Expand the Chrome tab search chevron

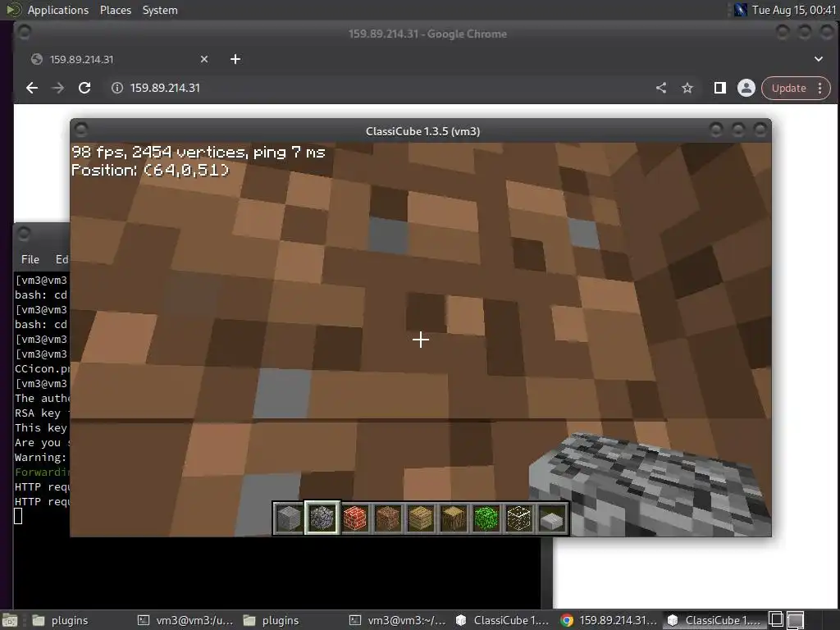(818, 59)
